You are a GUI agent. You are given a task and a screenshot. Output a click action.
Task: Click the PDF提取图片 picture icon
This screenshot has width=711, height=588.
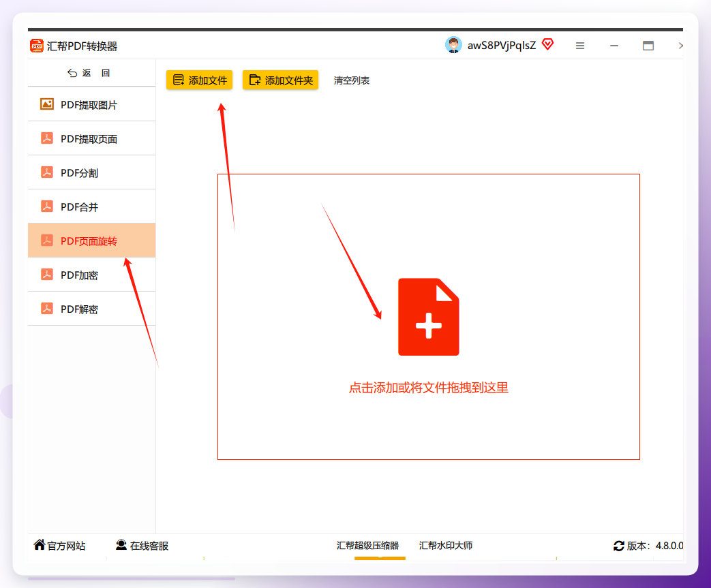(x=47, y=104)
